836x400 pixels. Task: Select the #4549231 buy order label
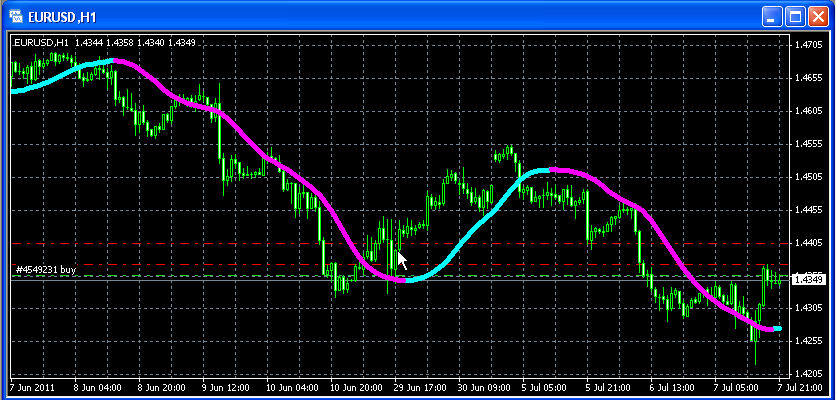point(46,270)
